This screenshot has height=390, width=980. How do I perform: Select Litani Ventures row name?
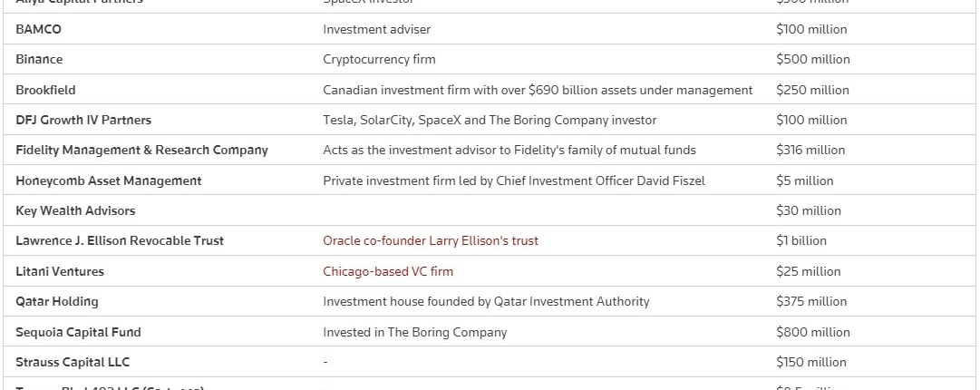[x=59, y=271]
